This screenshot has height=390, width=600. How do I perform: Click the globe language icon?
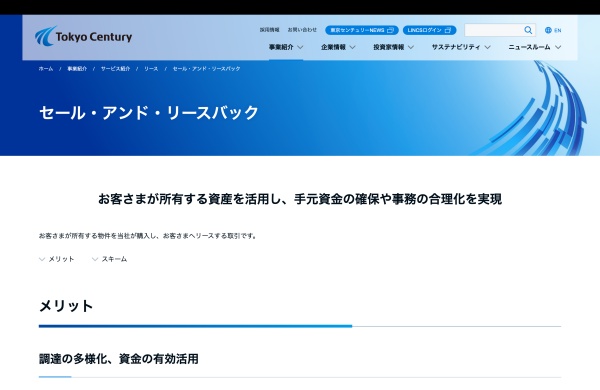tap(548, 30)
